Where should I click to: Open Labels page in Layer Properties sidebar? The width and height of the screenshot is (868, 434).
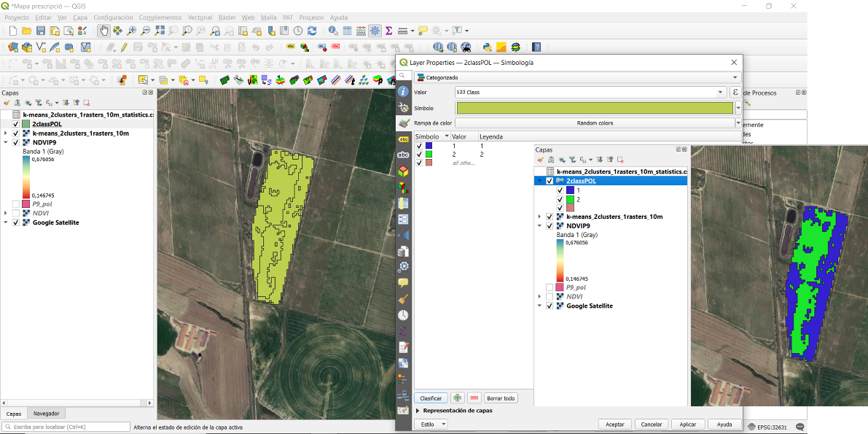point(404,139)
